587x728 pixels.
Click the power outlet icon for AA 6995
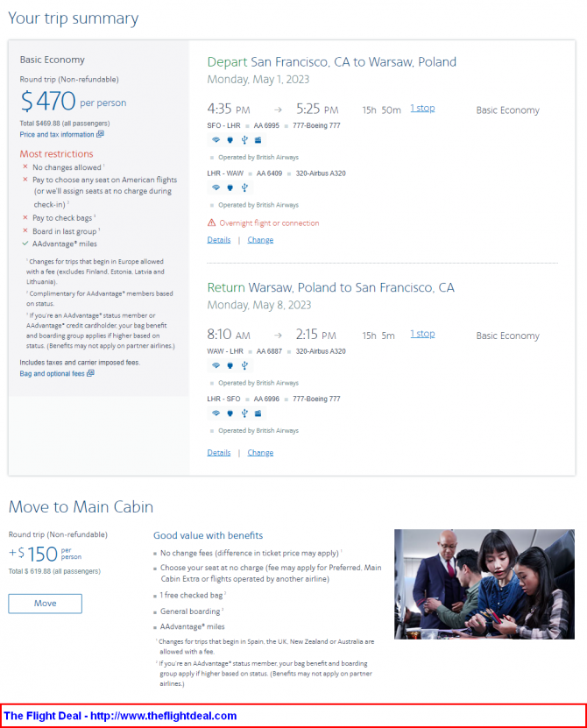click(x=230, y=140)
